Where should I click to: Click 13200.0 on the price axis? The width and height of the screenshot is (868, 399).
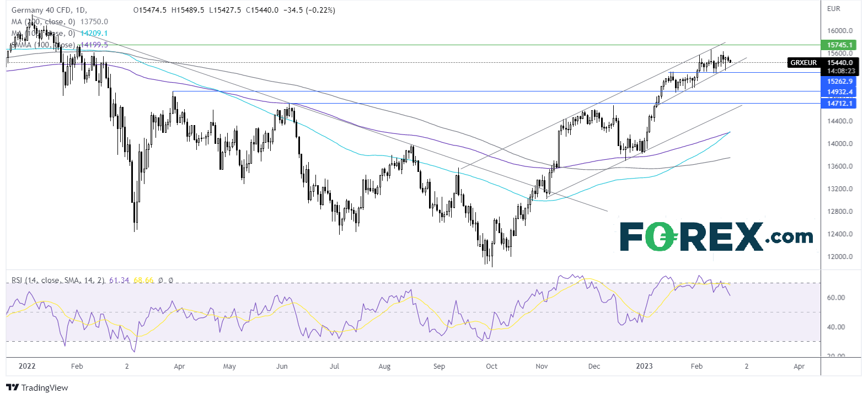coord(840,188)
